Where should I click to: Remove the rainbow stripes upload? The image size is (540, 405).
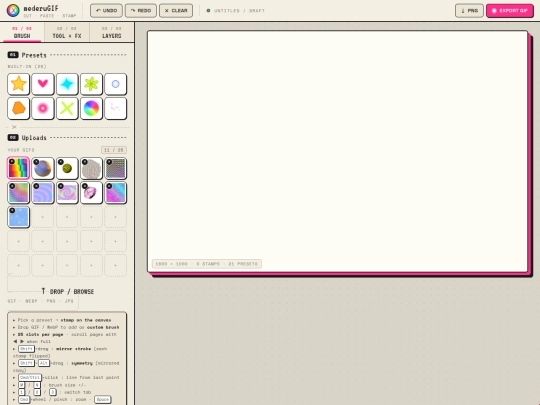tap(12, 162)
